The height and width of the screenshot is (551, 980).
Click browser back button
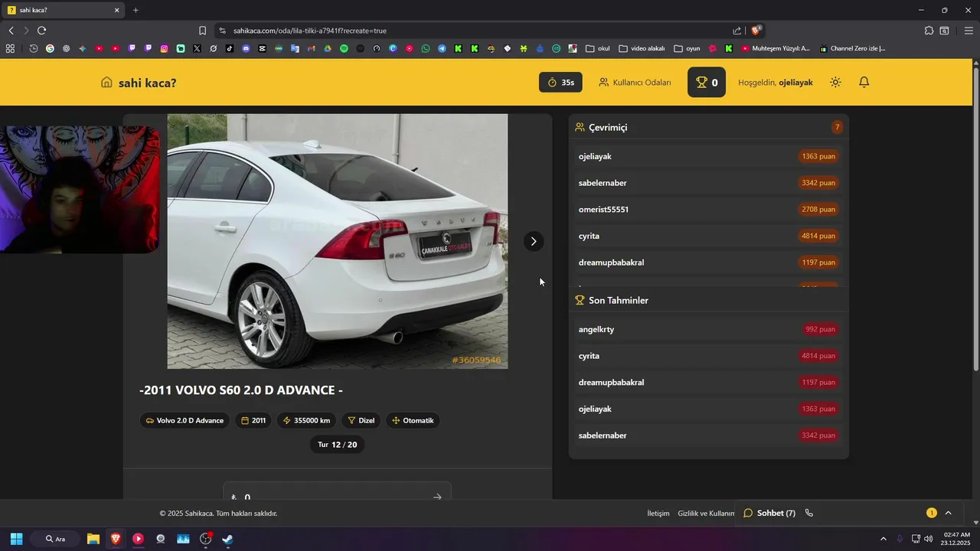coord(11,31)
